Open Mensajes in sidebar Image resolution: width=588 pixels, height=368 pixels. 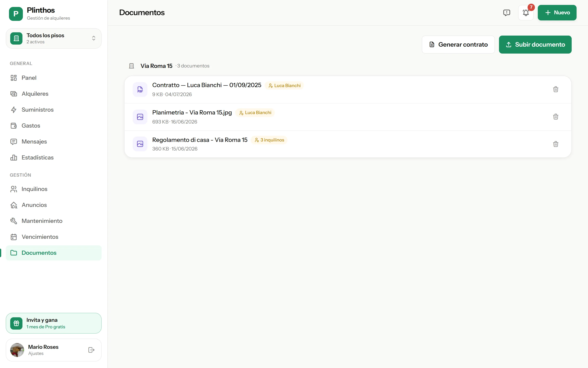click(53, 141)
